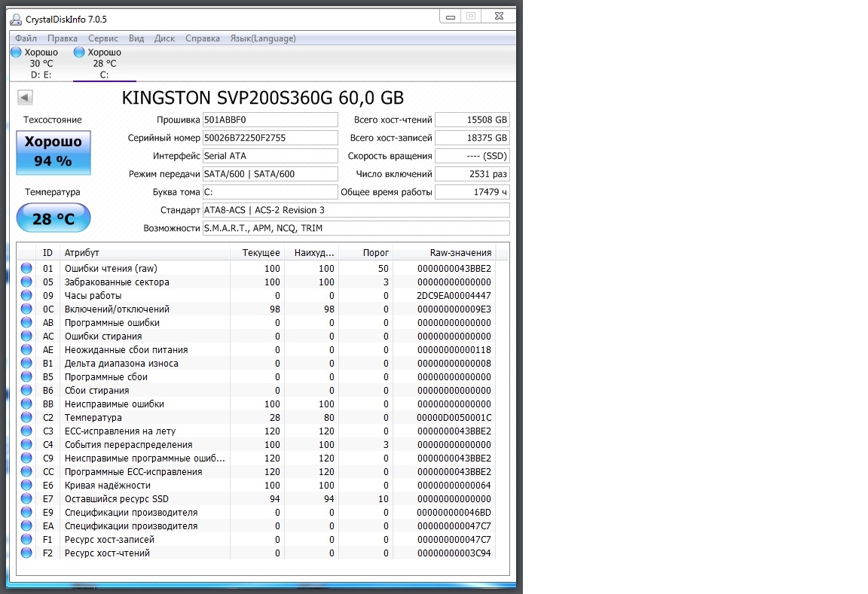The image size is (868, 594).
Task: Click the Атрибут column header
Action: point(145,253)
